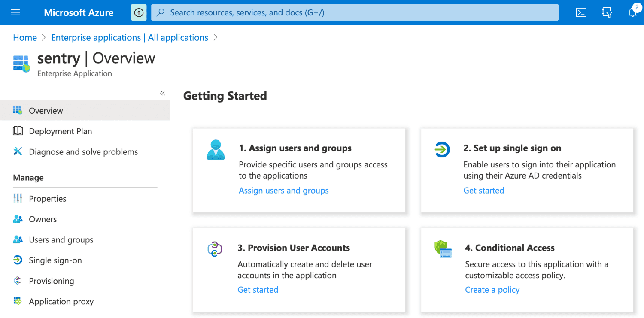The width and height of the screenshot is (644, 318).
Task: Click the resources search field
Action: click(301, 12)
